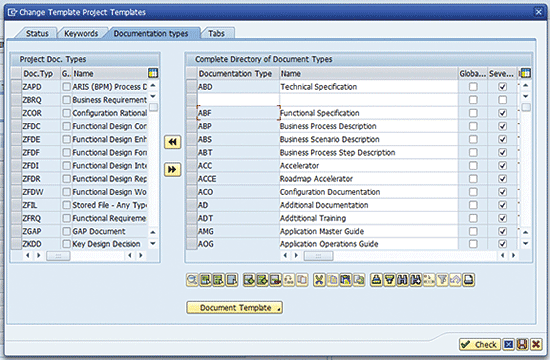Untick Several checkbox for AOG Application Operations Guide
The image size is (550, 360).
[503, 244]
